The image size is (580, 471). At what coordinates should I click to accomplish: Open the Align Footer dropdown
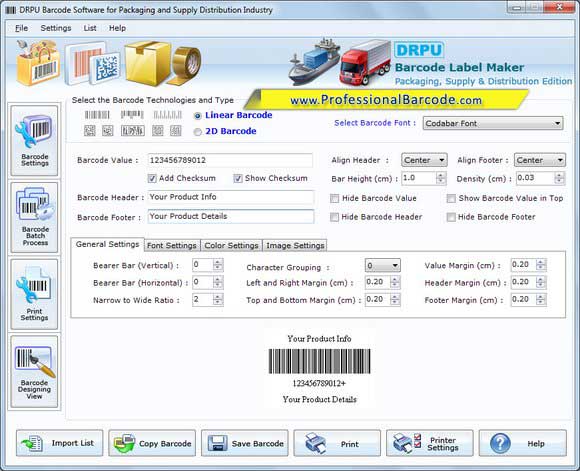click(539, 160)
